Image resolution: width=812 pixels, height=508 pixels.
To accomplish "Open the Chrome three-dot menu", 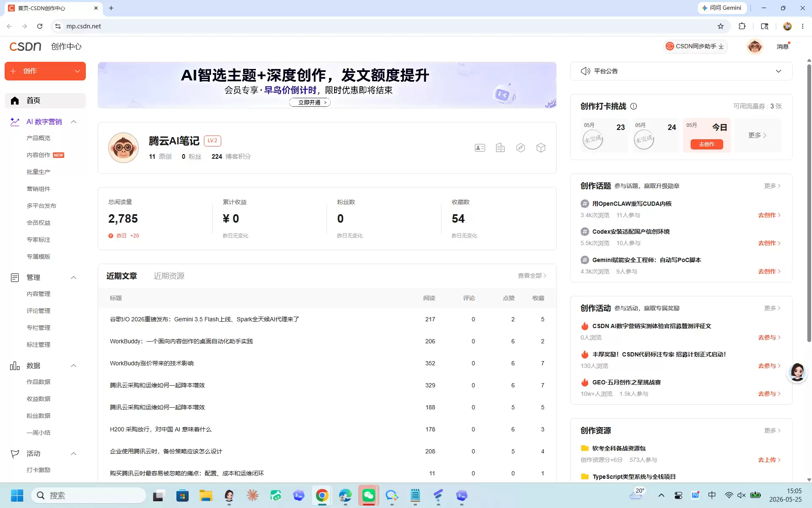I will (x=803, y=26).
